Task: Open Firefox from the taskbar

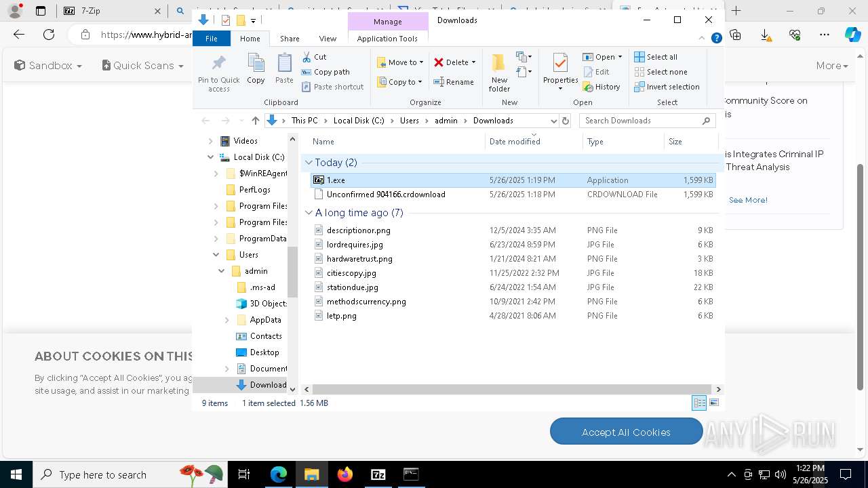Action: click(345, 474)
